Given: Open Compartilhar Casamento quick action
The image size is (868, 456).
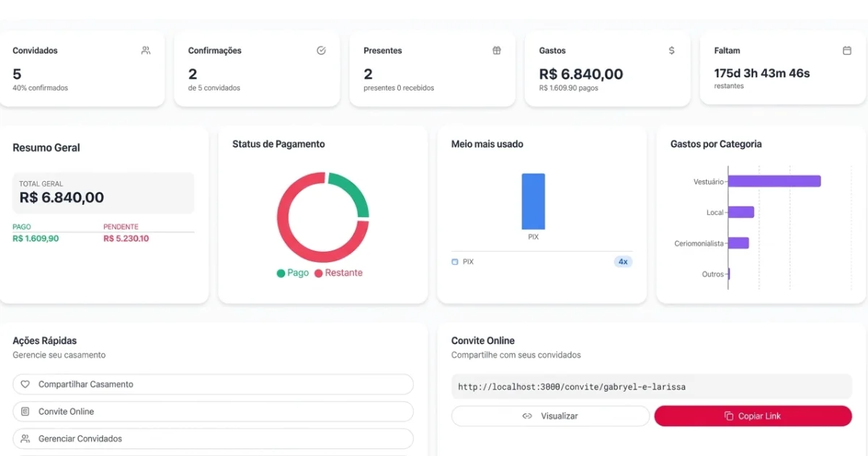Looking at the screenshot, I should pos(213,384).
